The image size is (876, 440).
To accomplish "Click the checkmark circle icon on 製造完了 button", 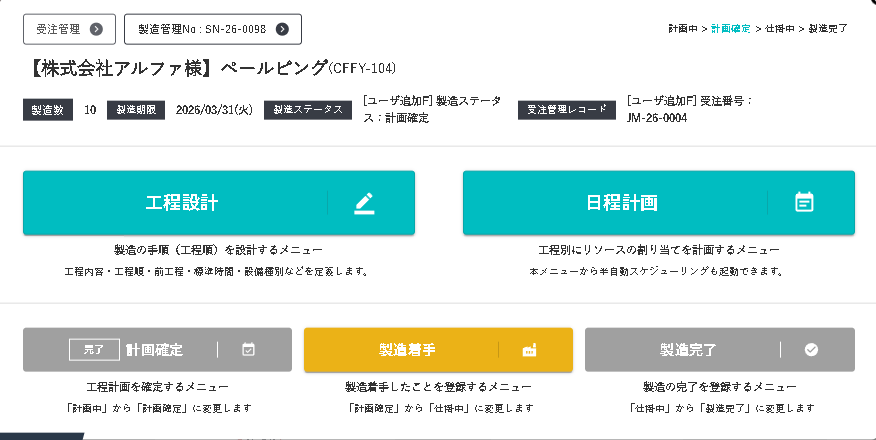I will (811, 350).
